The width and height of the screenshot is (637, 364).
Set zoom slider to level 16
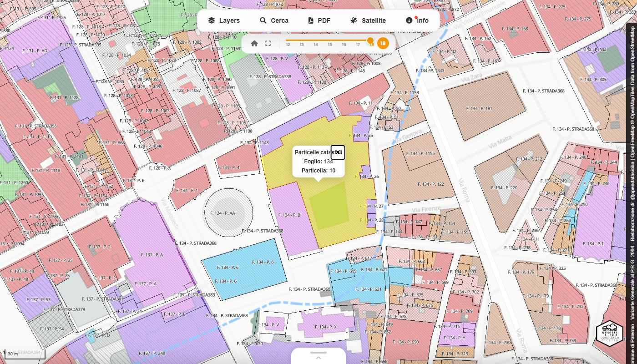pos(344,45)
